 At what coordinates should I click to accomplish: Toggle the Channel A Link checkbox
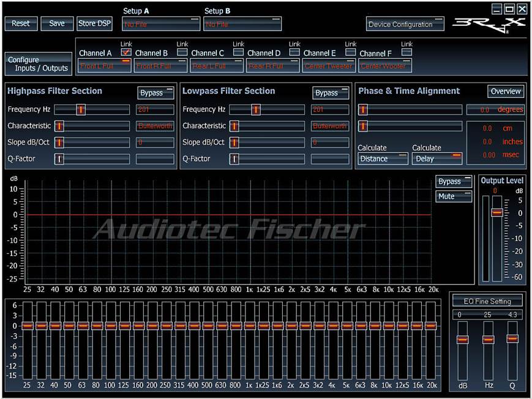coord(126,52)
